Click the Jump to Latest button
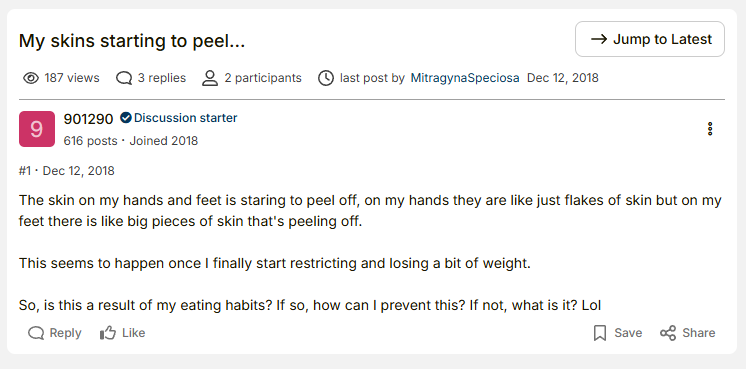746x369 pixels. tap(649, 39)
